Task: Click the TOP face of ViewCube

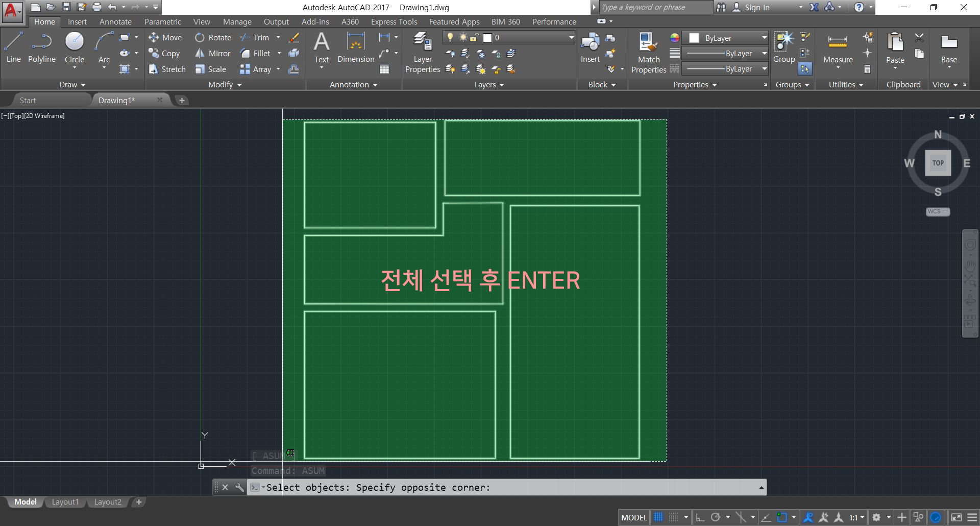Action: [938, 163]
